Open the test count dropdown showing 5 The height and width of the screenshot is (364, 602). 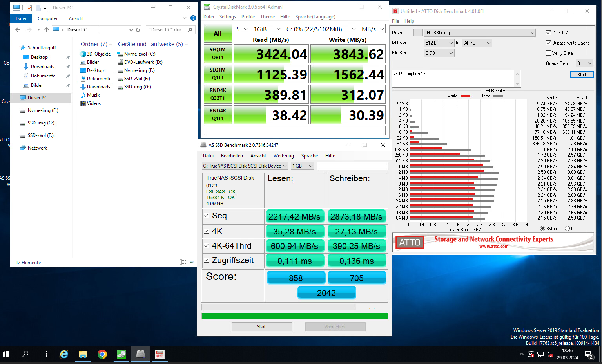[x=241, y=29]
